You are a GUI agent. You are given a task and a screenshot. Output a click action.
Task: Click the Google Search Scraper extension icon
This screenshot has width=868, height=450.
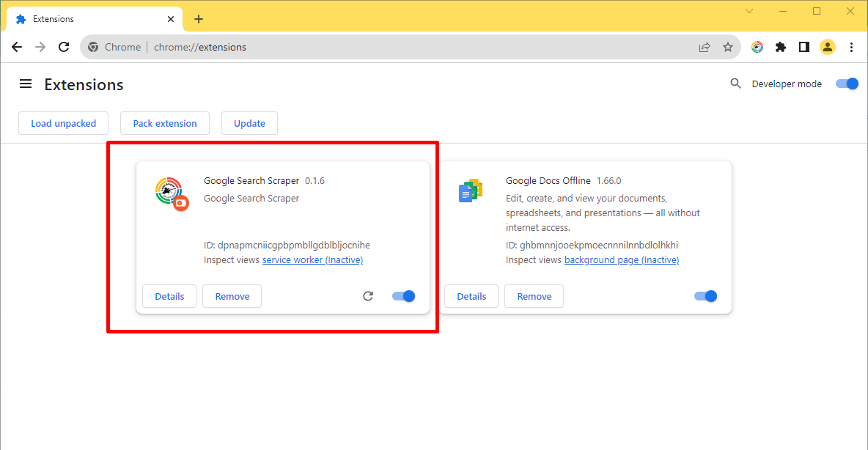pyautogui.click(x=170, y=192)
